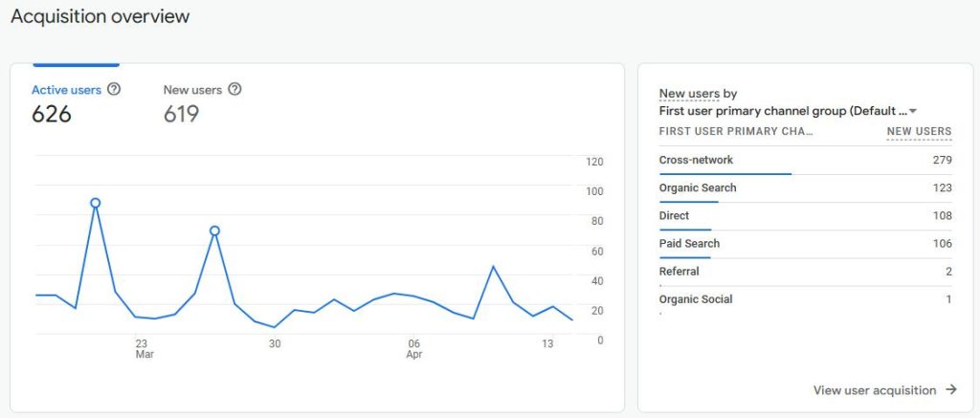The height and width of the screenshot is (418, 980).
Task: Open View user acquisition link
Action: 885,390
